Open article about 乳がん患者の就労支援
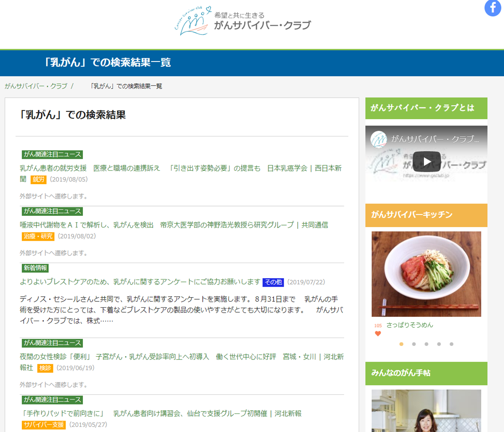504x432 pixels. click(180, 168)
